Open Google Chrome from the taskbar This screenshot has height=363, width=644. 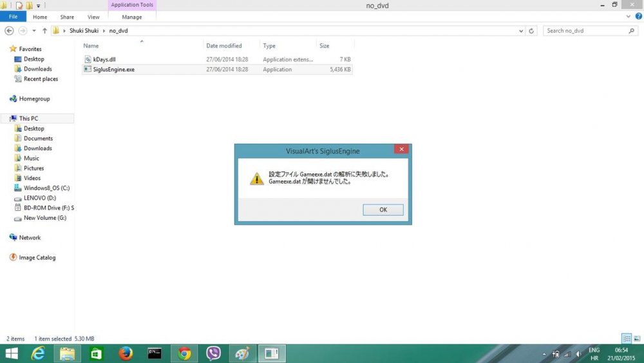[184, 353]
